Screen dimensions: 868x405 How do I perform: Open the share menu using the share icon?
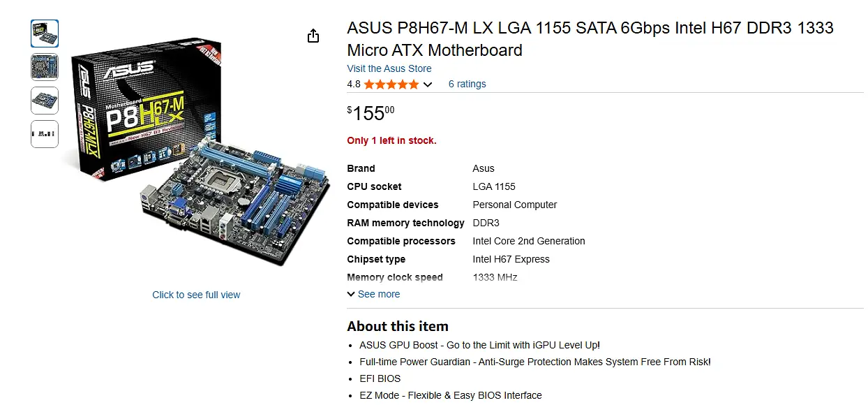click(313, 35)
